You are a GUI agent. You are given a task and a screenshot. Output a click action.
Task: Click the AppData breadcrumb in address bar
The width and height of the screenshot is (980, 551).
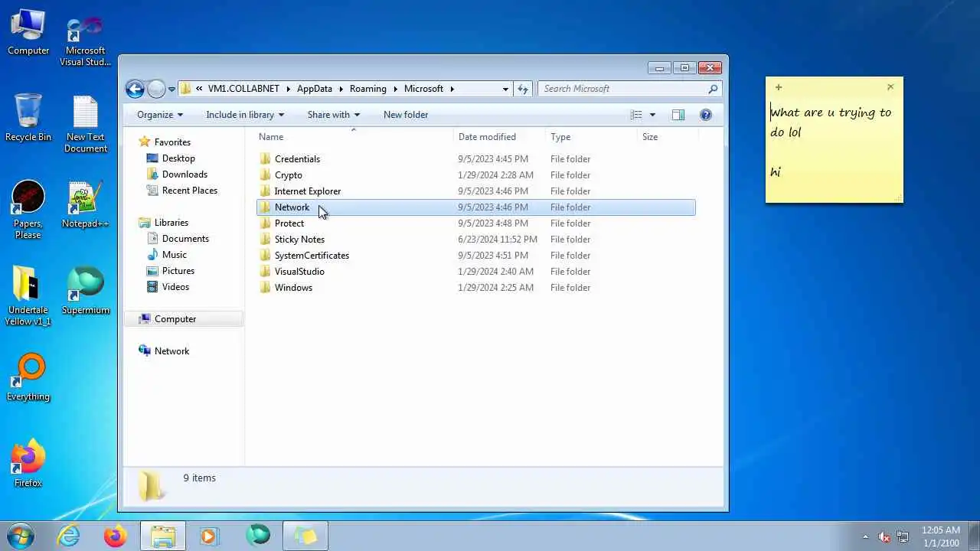315,89
